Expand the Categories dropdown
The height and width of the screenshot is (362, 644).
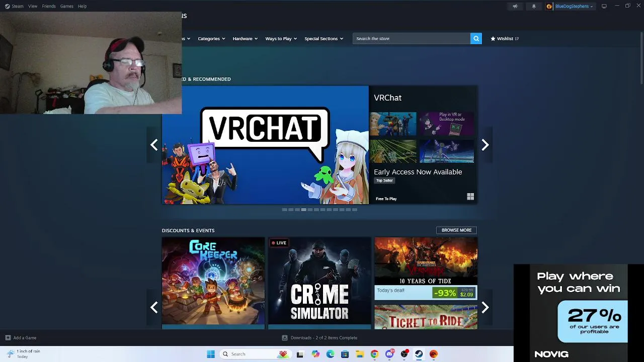(x=211, y=39)
